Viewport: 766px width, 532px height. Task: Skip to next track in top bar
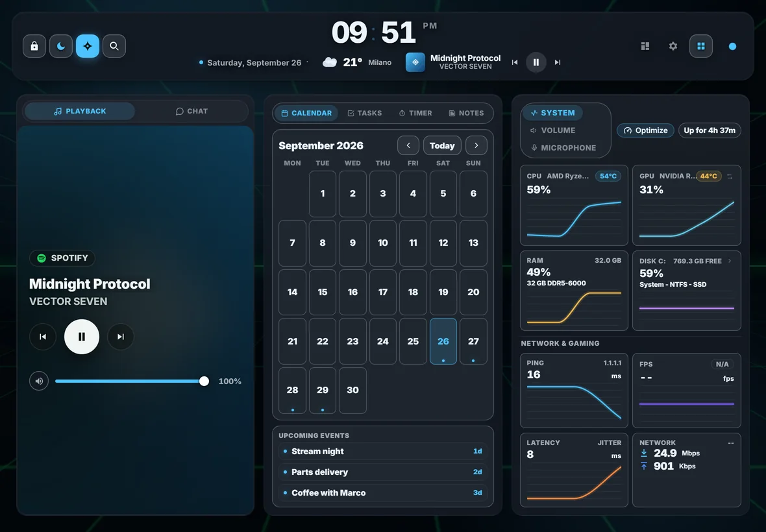[558, 62]
